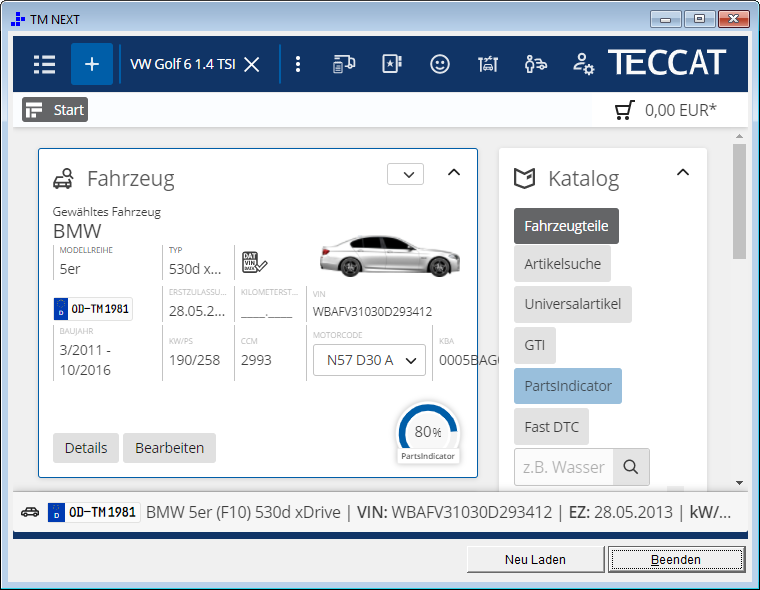760x590 pixels.
Task: Open the customer and vehicle icon
Action: [x=536, y=64]
